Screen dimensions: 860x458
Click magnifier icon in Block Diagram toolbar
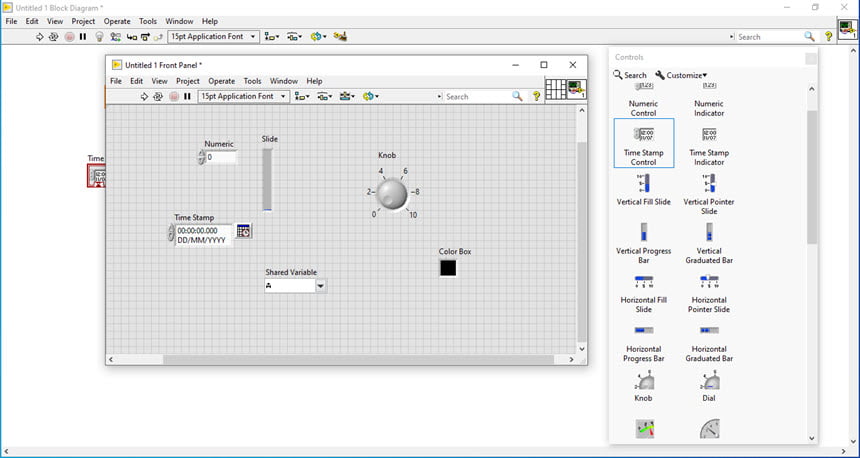pos(810,36)
